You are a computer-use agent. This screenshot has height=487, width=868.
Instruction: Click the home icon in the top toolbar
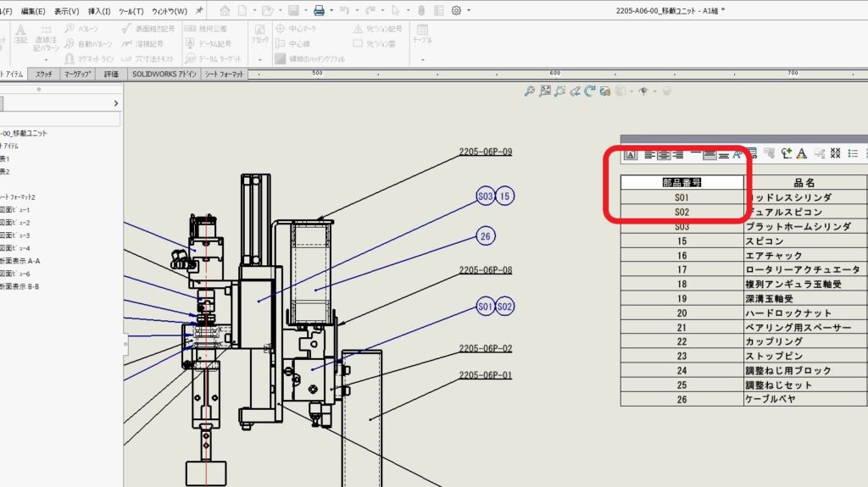[x=225, y=11]
